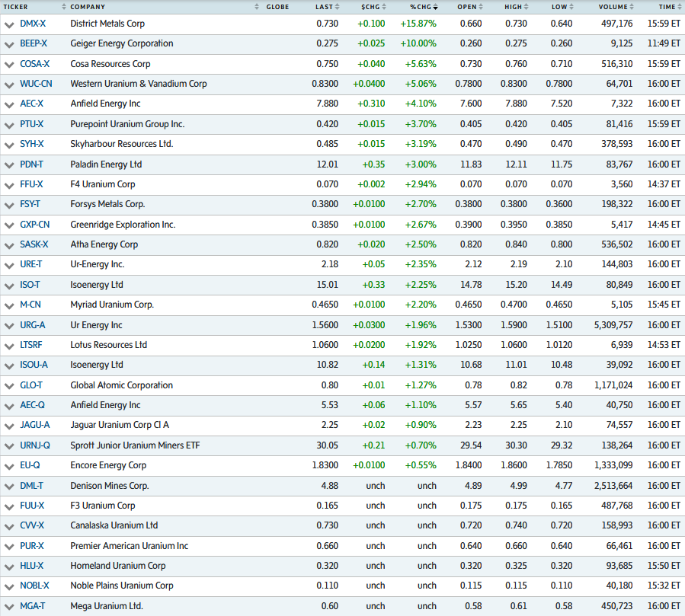The width and height of the screenshot is (685, 616).
Task: Sort table by TICKER column arrows
Action: [64, 7]
